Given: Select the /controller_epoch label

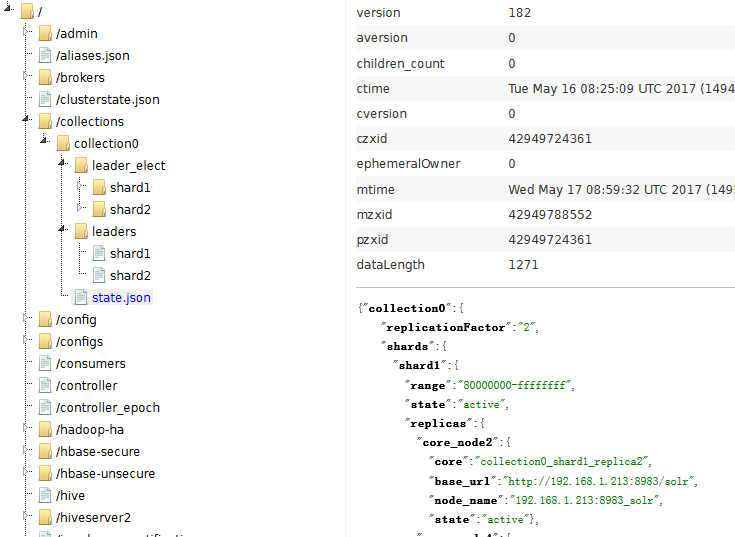Looking at the screenshot, I should point(107,408).
